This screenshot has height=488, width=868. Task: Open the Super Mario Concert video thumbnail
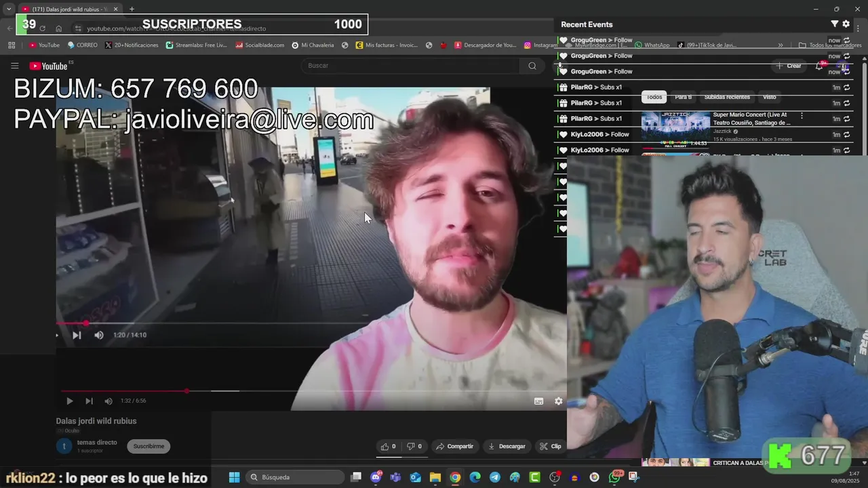coord(675,129)
